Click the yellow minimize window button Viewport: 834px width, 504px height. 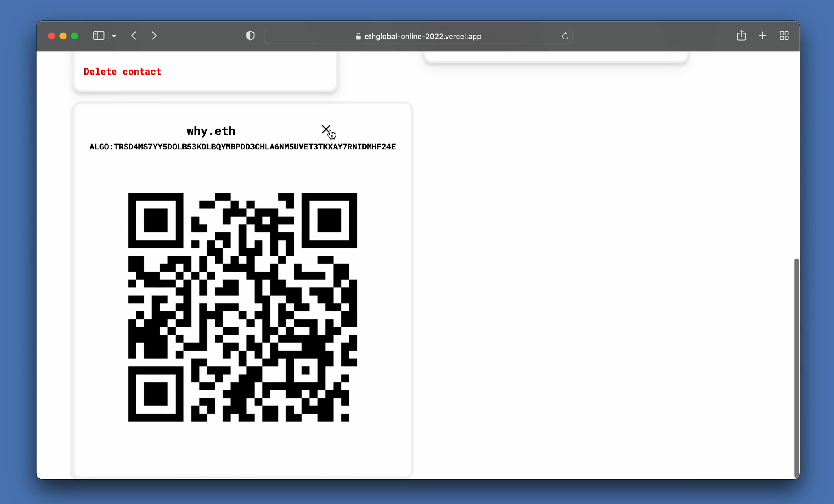pos(63,36)
